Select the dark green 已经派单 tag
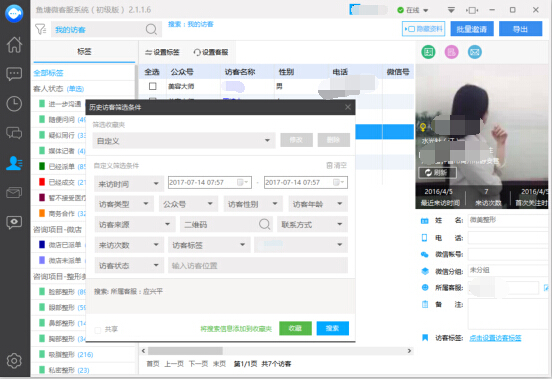 63,166
